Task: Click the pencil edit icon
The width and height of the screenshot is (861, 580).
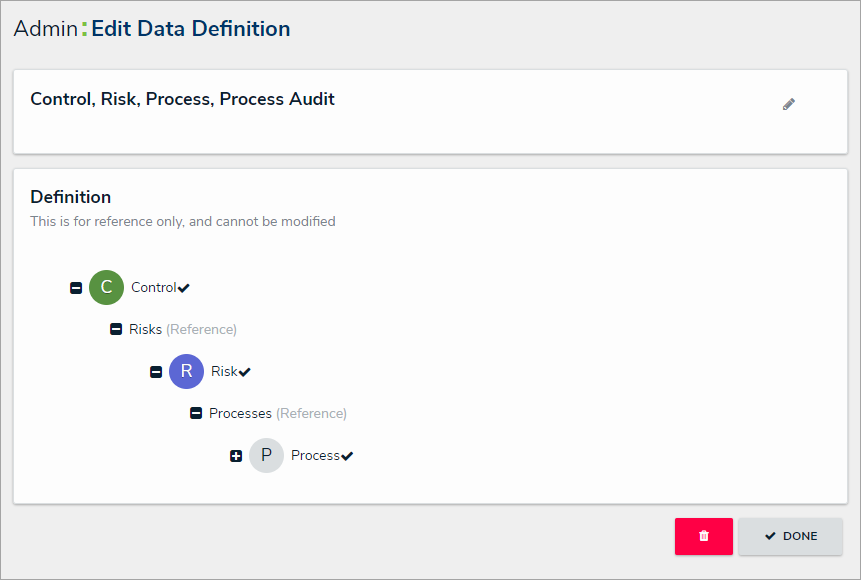Action: [x=789, y=104]
